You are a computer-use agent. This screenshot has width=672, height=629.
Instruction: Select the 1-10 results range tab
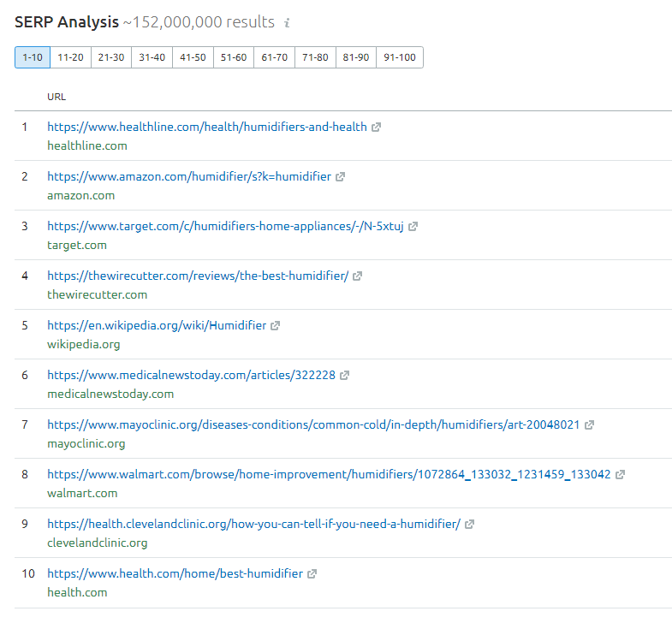click(33, 57)
